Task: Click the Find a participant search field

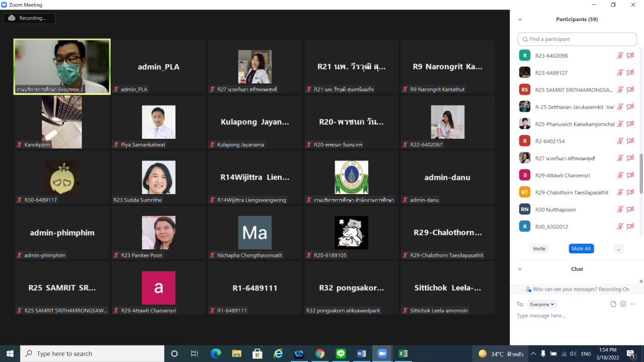Action: pos(577,39)
